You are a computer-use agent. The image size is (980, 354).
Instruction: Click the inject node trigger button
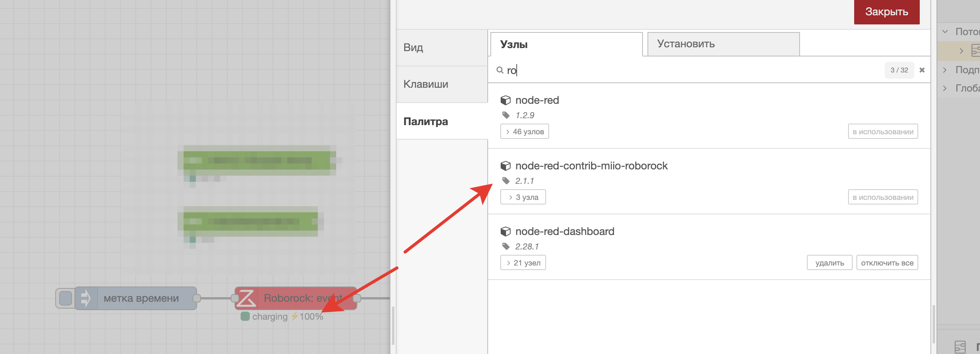tap(66, 298)
